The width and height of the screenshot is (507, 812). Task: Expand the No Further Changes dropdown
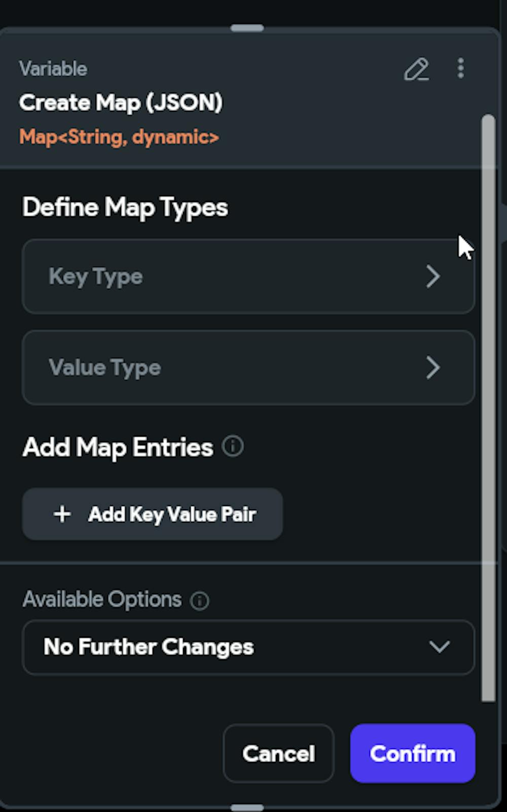coord(248,647)
